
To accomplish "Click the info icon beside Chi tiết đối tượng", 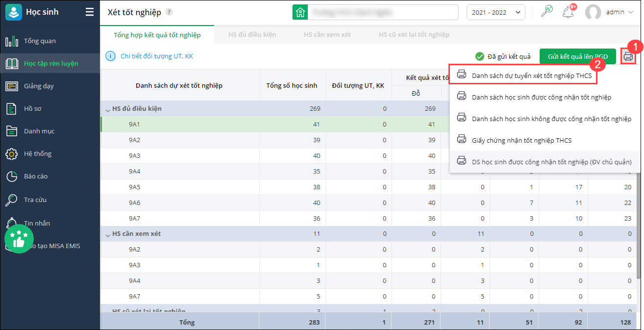I will pyautogui.click(x=111, y=56).
